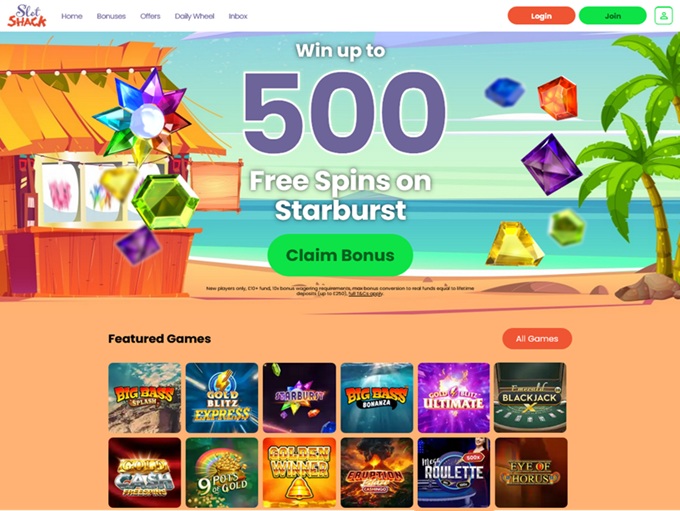Open the Daily Wheel page
The image size is (680, 511).
(194, 16)
